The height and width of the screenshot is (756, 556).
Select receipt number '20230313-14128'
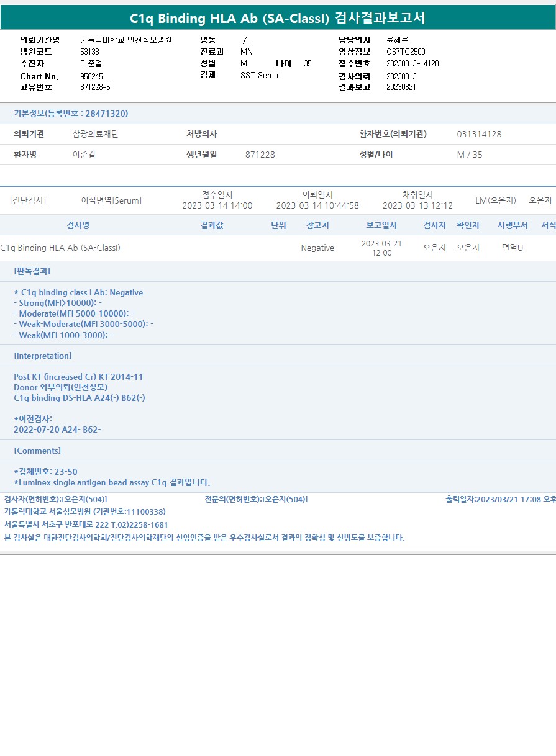(x=412, y=63)
